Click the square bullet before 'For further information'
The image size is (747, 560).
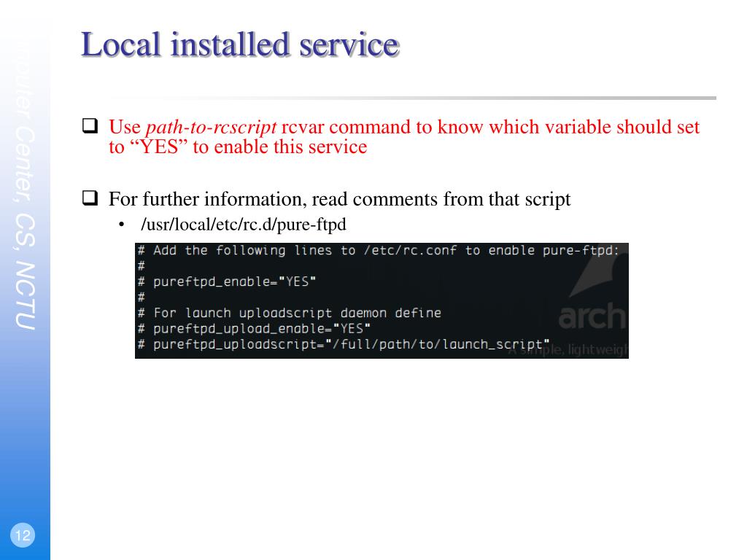(x=90, y=198)
